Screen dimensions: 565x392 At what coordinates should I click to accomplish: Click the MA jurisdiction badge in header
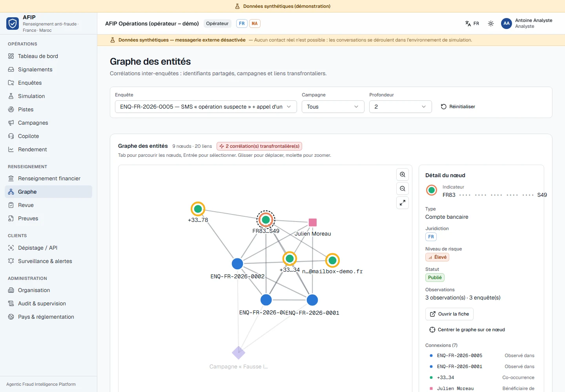tap(255, 24)
